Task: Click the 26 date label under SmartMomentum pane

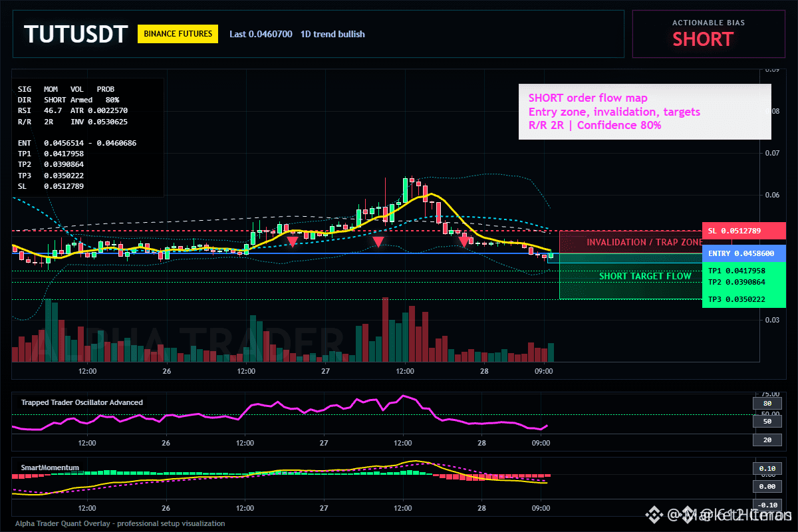Action: tap(166, 508)
